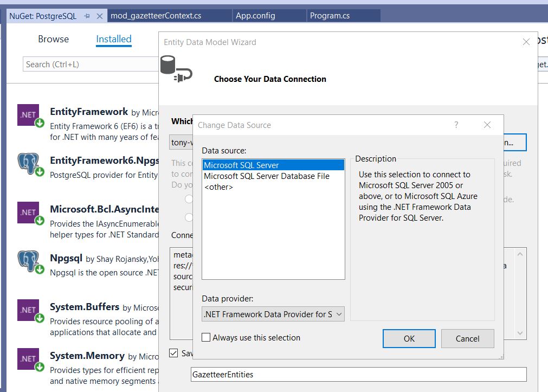Select Microsoft SQL Server Database File
Image resolution: width=548 pixels, height=392 pixels.
pos(266,176)
